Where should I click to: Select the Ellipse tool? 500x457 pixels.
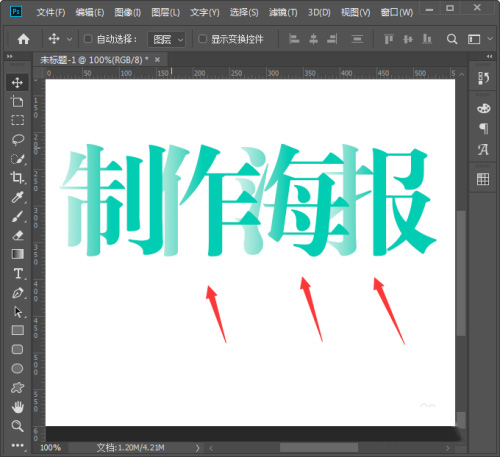click(x=17, y=368)
